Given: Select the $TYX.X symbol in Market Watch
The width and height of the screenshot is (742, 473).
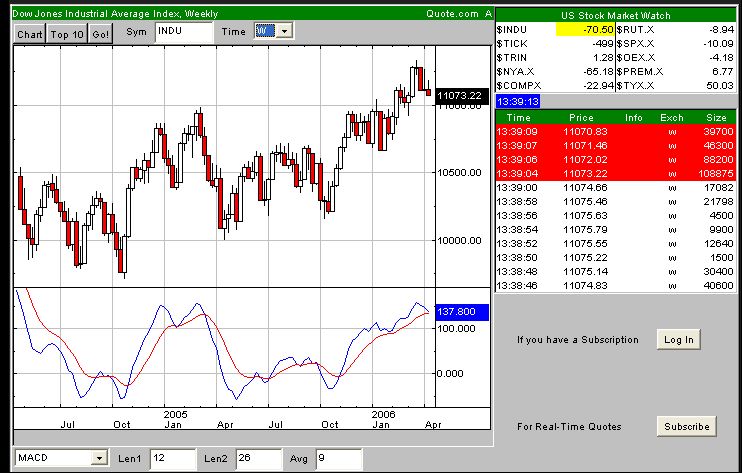Looking at the screenshot, I should click(635, 86).
